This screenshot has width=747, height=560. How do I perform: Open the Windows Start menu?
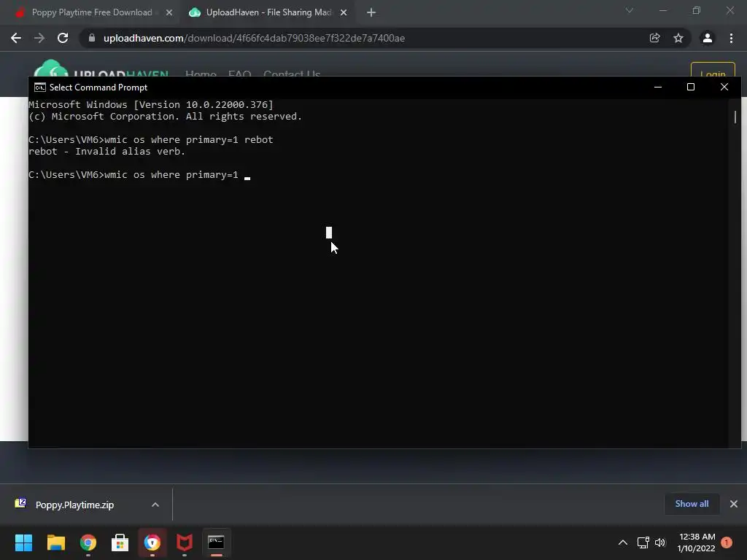coord(23,542)
